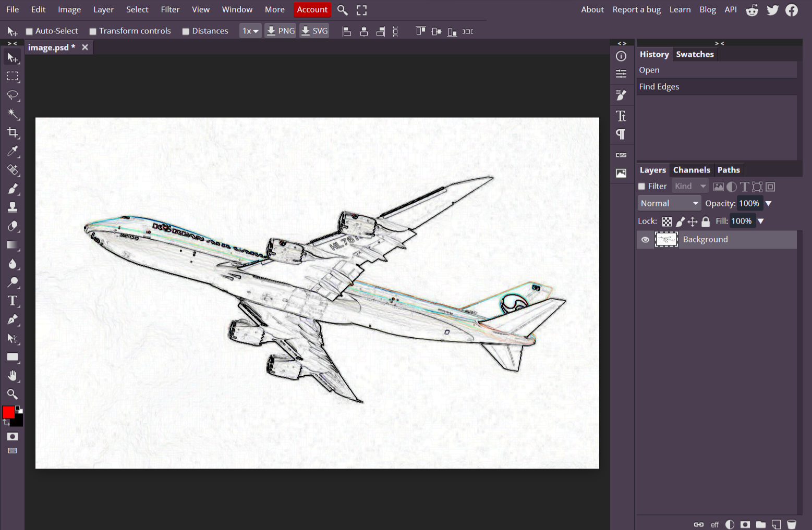Export as PNG button

pyautogui.click(x=281, y=31)
